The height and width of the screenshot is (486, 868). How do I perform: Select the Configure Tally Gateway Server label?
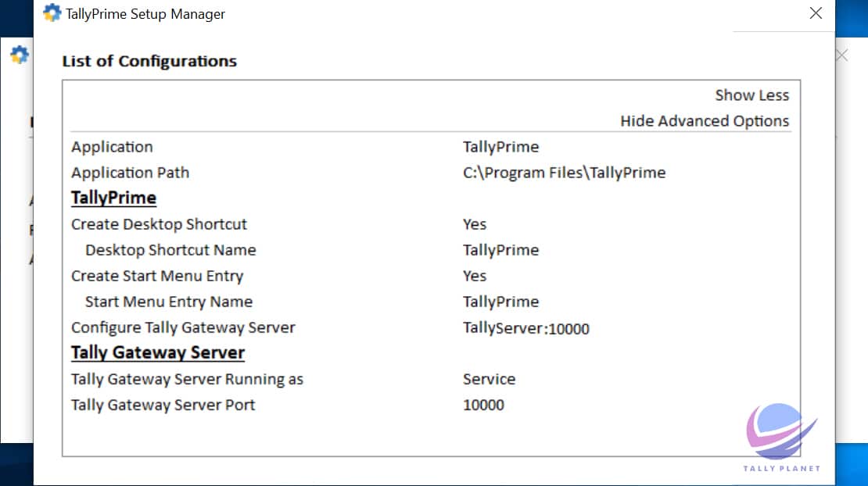pos(183,328)
